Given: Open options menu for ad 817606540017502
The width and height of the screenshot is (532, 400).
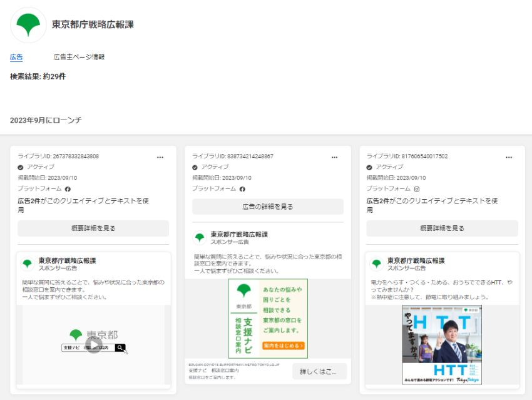Looking at the screenshot, I should (509, 157).
